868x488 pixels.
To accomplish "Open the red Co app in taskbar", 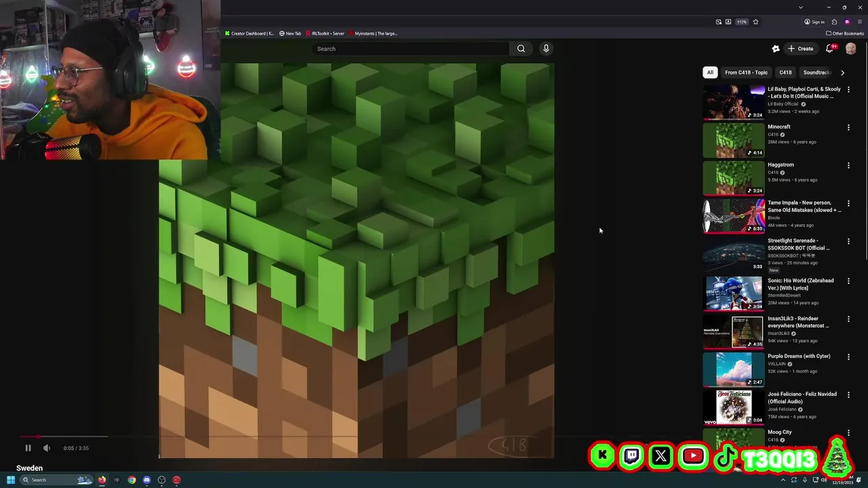I will (x=176, y=480).
